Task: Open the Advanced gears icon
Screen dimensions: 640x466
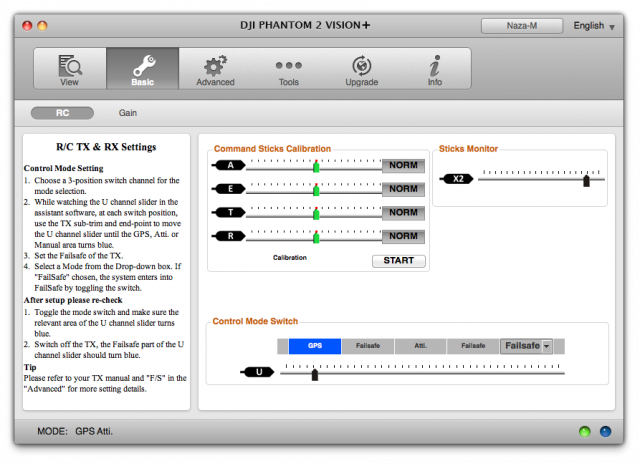Action: coord(215,69)
